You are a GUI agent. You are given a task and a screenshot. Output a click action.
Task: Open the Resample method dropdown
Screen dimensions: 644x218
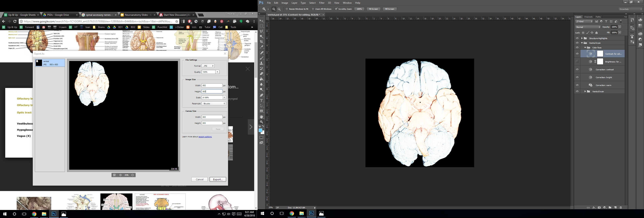(x=214, y=103)
